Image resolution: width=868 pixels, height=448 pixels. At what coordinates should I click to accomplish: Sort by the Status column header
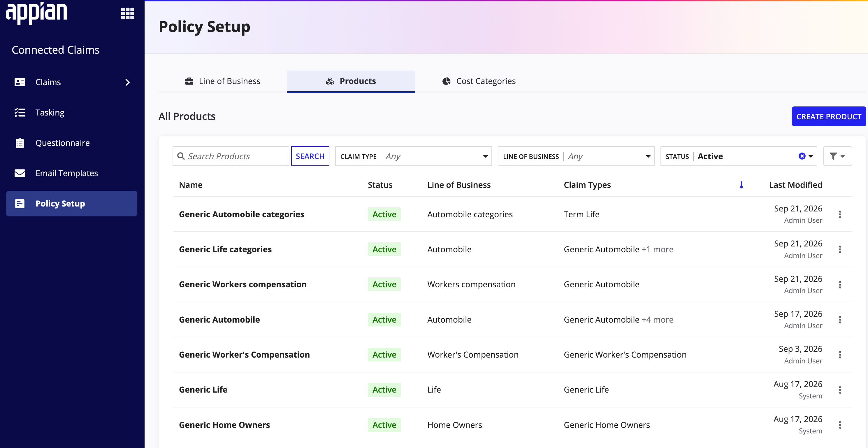[380, 185]
